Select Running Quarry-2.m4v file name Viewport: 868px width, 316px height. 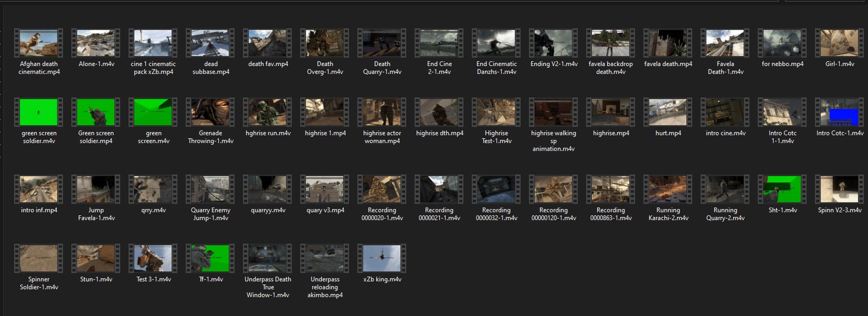click(x=726, y=214)
